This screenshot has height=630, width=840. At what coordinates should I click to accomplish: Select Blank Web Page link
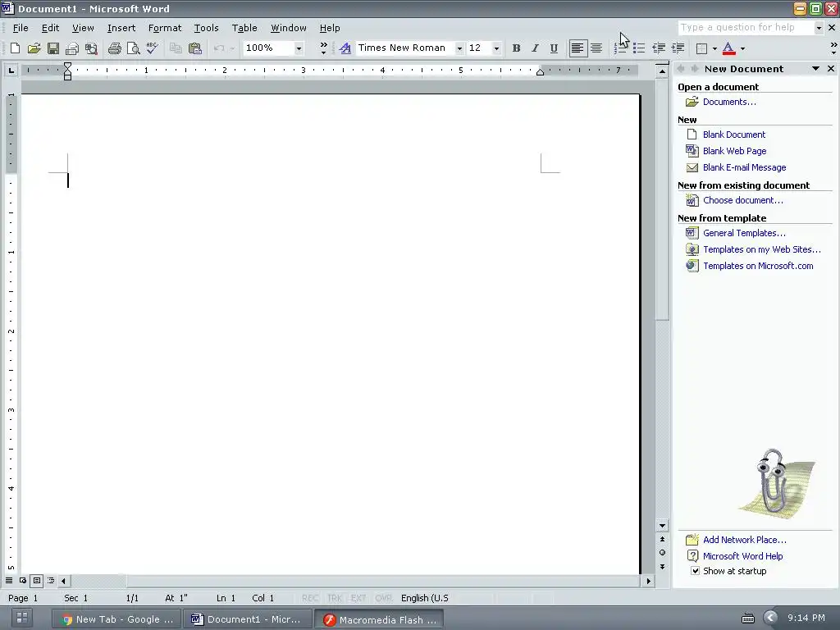point(734,151)
